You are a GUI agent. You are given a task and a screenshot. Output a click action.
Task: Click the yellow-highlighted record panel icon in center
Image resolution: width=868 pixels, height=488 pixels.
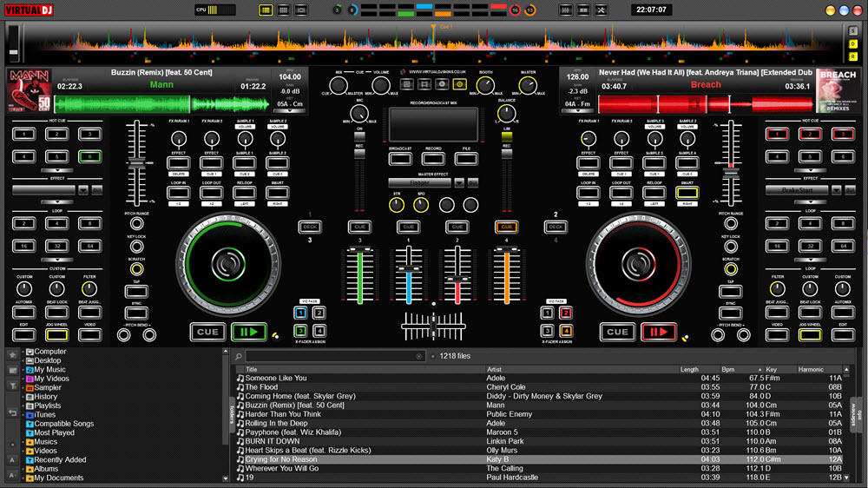(459, 84)
